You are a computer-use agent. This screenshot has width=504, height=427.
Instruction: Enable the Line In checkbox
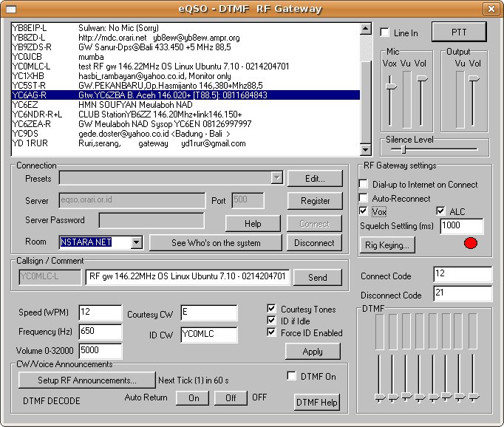[x=385, y=33]
